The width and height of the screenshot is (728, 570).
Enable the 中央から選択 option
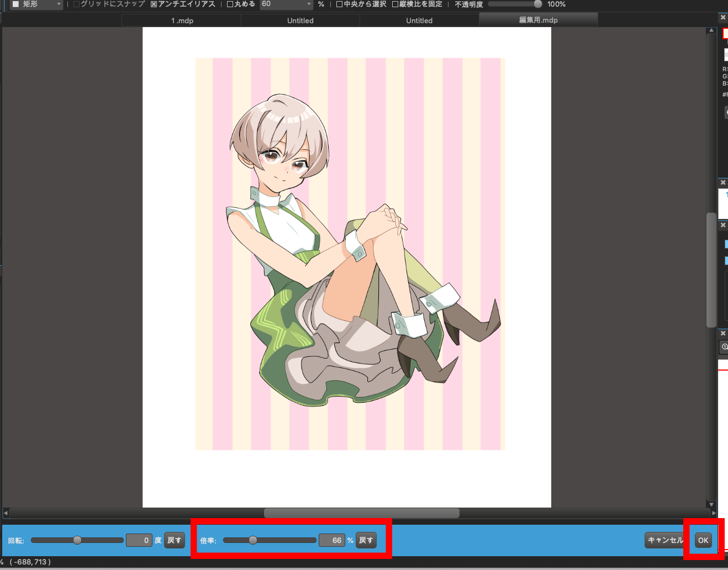(x=340, y=4)
